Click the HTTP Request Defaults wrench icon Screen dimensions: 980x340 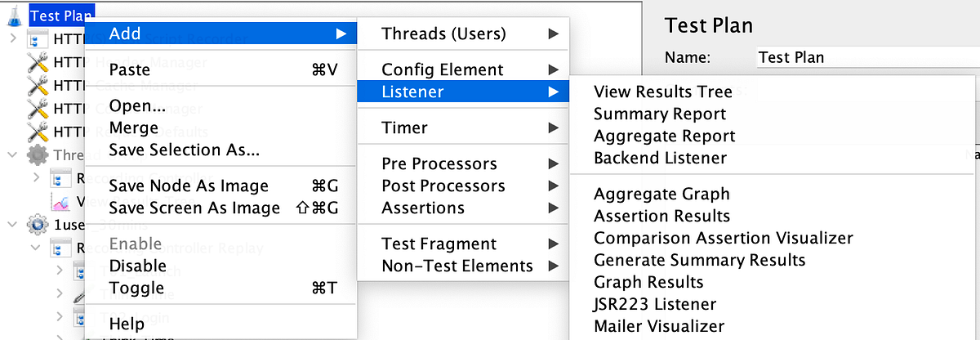pyautogui.click(x=38, y=132)
